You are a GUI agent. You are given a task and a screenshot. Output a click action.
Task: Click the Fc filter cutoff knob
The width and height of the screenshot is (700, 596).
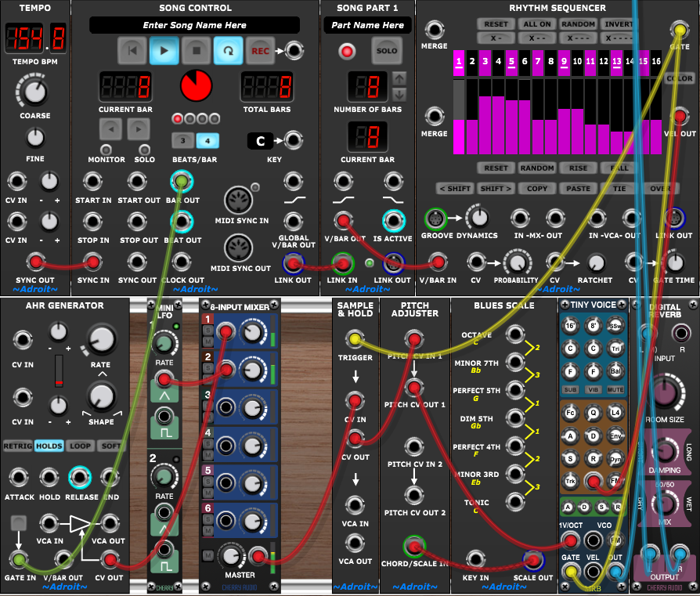[x=570, y=413]
